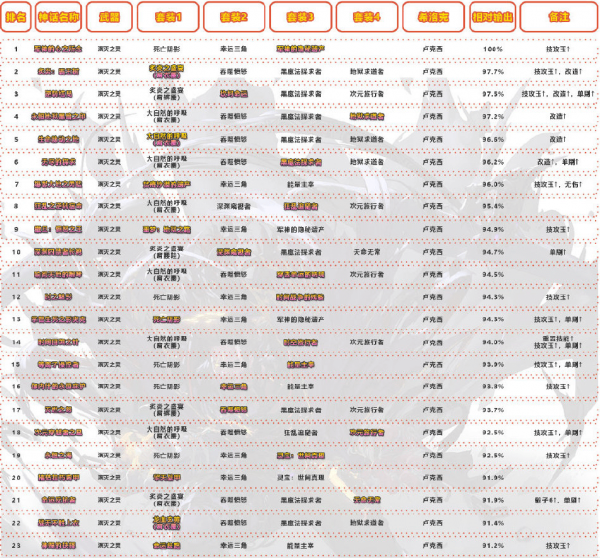600x558 pixels.
Task: Select 技攻玉↑, 改造↑, 单刷↑ remark in row 3
Action: pos(558,94)
